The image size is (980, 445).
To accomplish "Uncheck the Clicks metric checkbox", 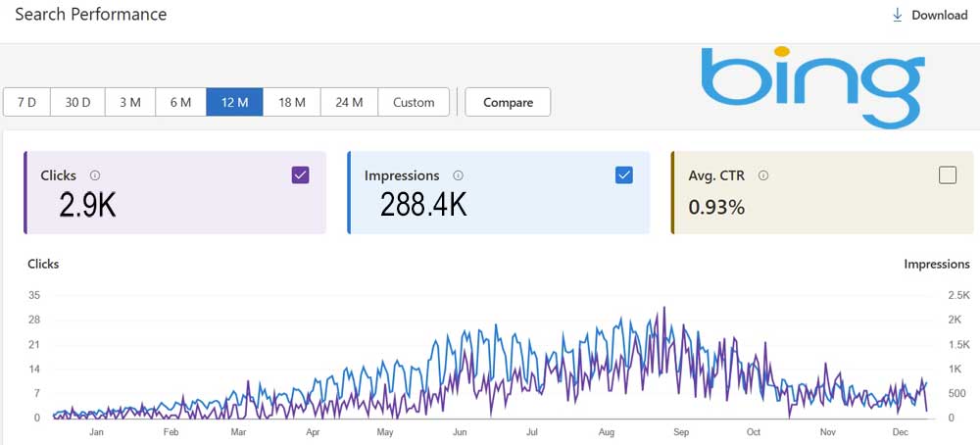I will [x=301, y=175].
